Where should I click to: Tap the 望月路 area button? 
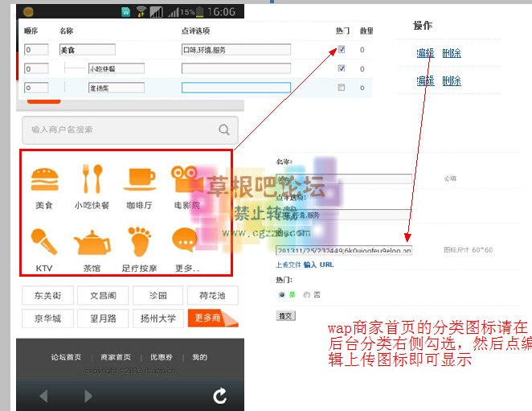(103, 319)
